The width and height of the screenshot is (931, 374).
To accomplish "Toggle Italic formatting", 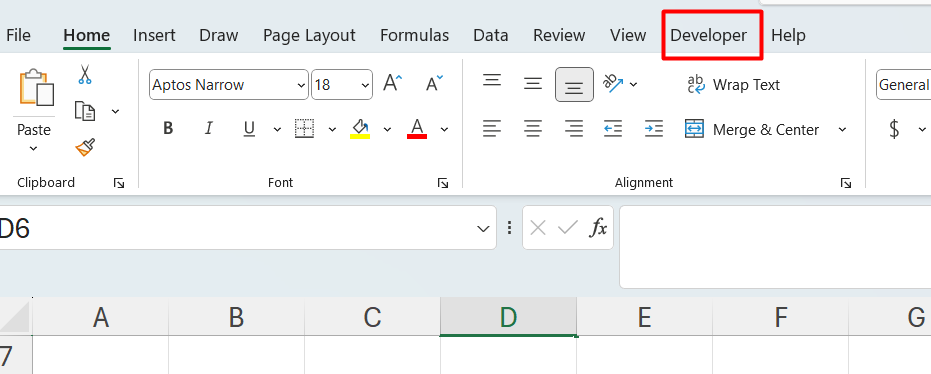I will coord(208,128).
